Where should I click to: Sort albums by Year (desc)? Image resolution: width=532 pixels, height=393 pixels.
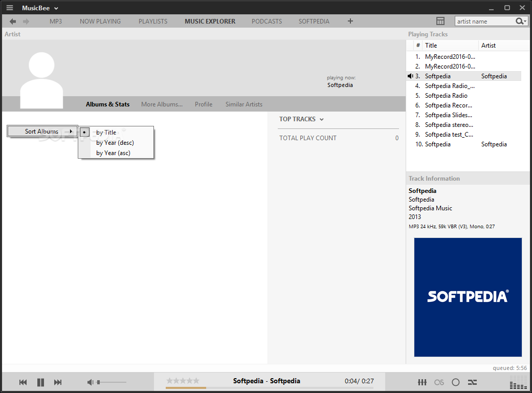coord(116,143)
